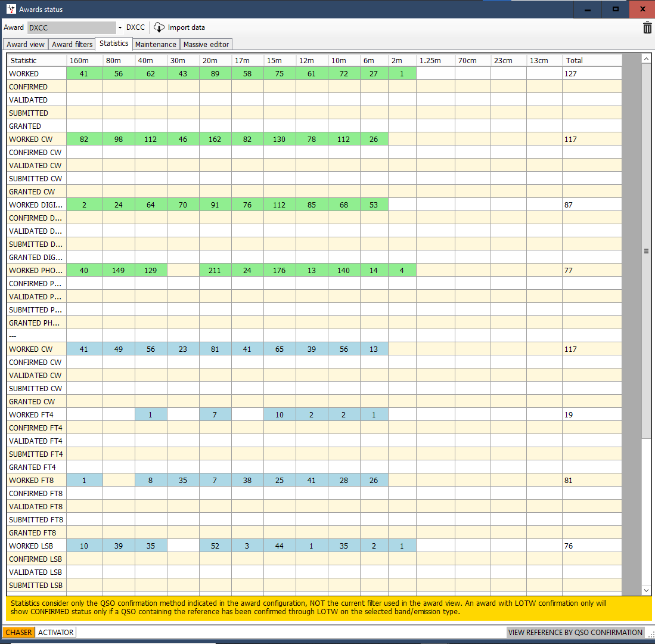Maximize the Awards status window
Screen dimensions: 655x644
(x=615, y=9)
